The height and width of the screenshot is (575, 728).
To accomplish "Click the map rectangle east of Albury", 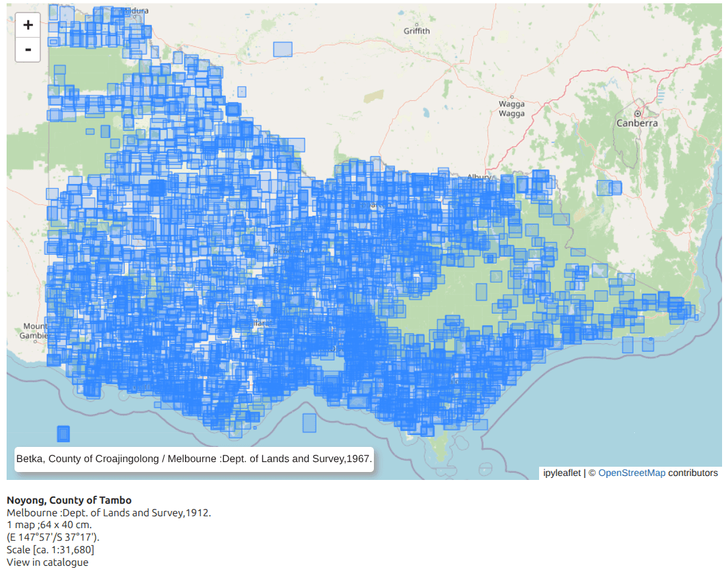I will (608, 187).
